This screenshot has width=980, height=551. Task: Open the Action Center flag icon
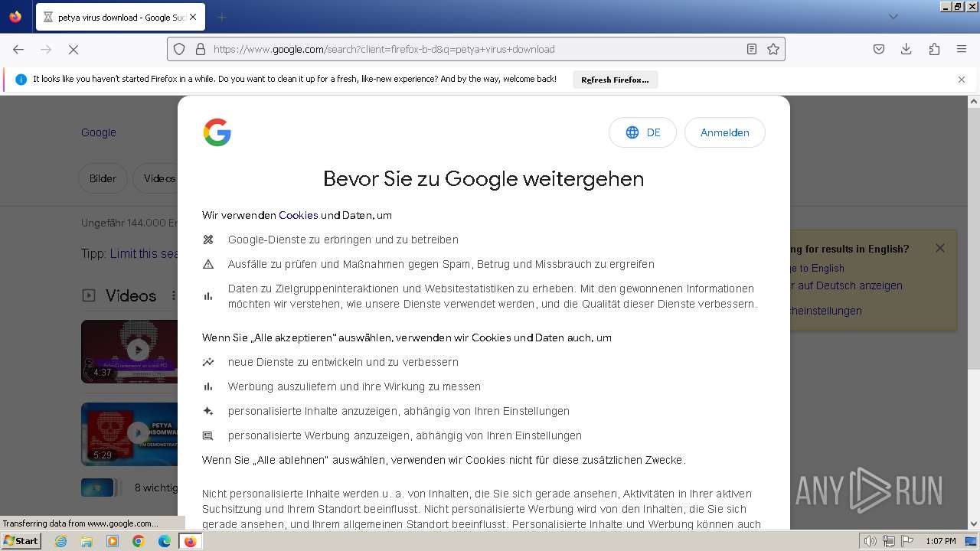[906, 541]
